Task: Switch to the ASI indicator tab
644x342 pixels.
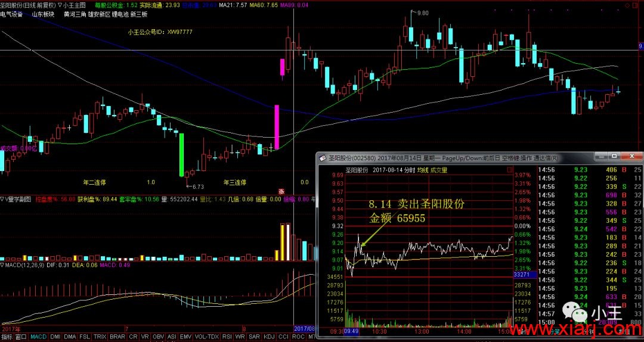Action: click(172, 337)
